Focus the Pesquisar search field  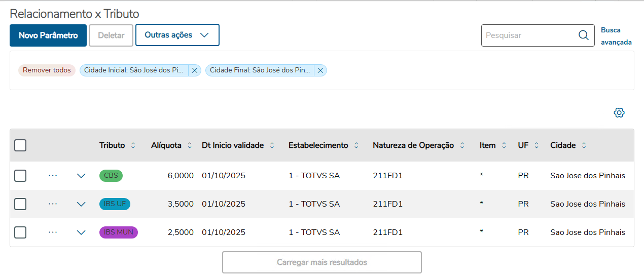[x=527, y=35]
